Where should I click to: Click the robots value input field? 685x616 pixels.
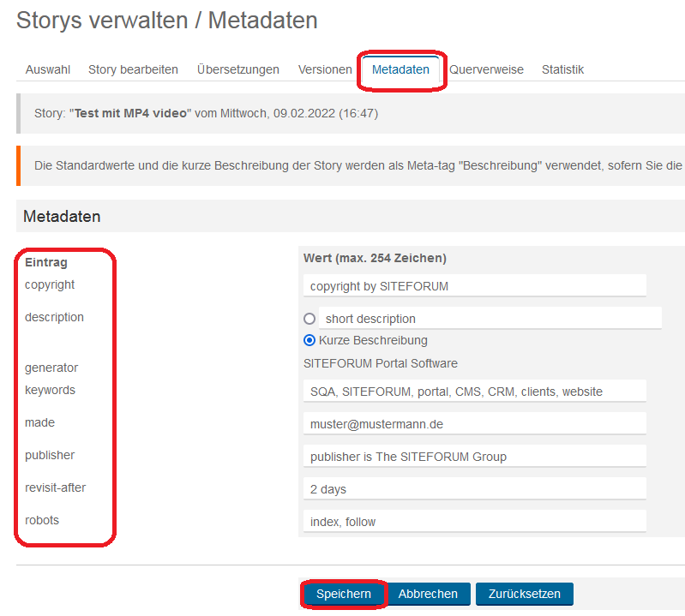(474, 522)
